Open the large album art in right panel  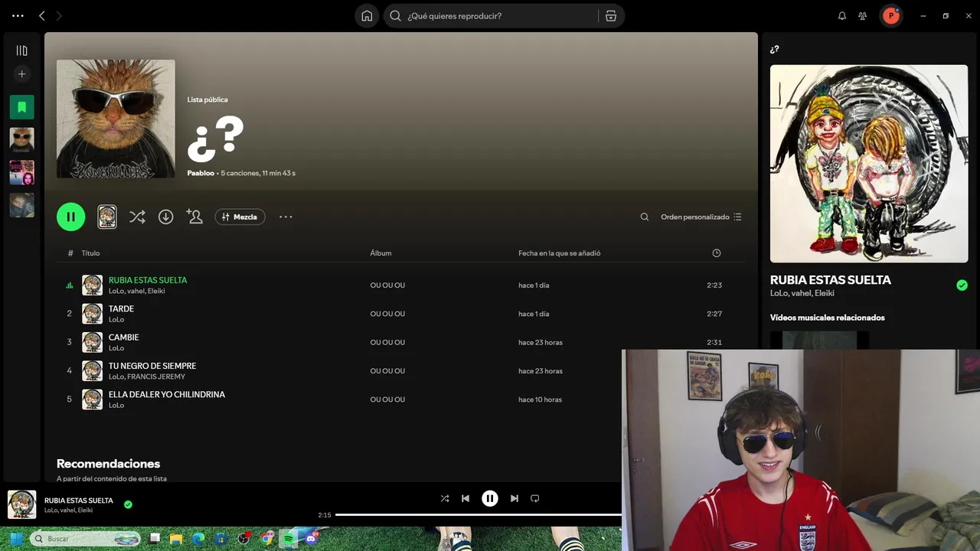click(869, 164)
